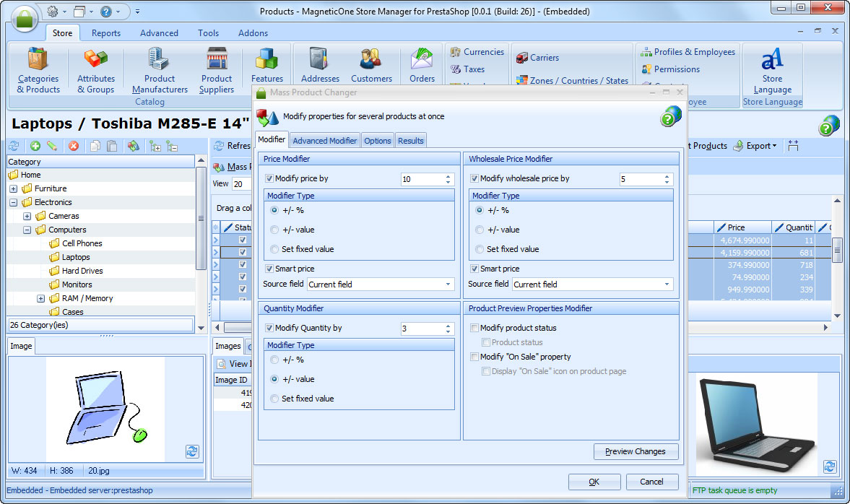The width and height of the screenshot is (850, 504).
Task: Click red delete category icon
Action: [x=74, y=146]
